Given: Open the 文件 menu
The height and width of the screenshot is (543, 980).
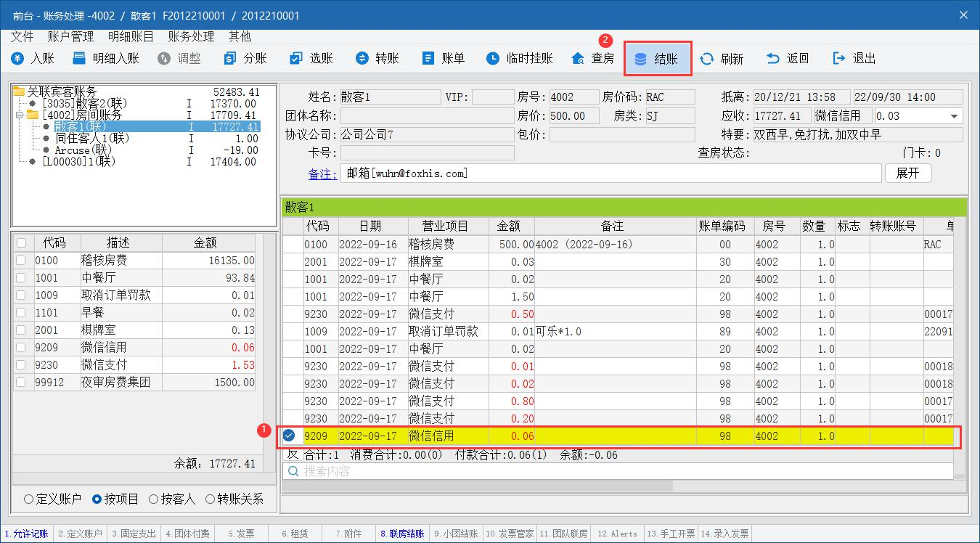Looking at the screenshot, I should click(x=23, y=36).
